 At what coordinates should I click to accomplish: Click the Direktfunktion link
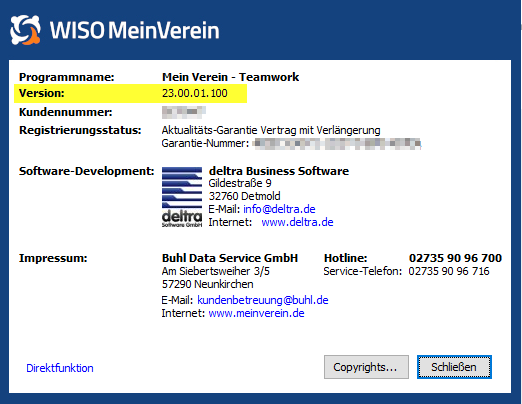pyautogui.click(x=60, y=368)
